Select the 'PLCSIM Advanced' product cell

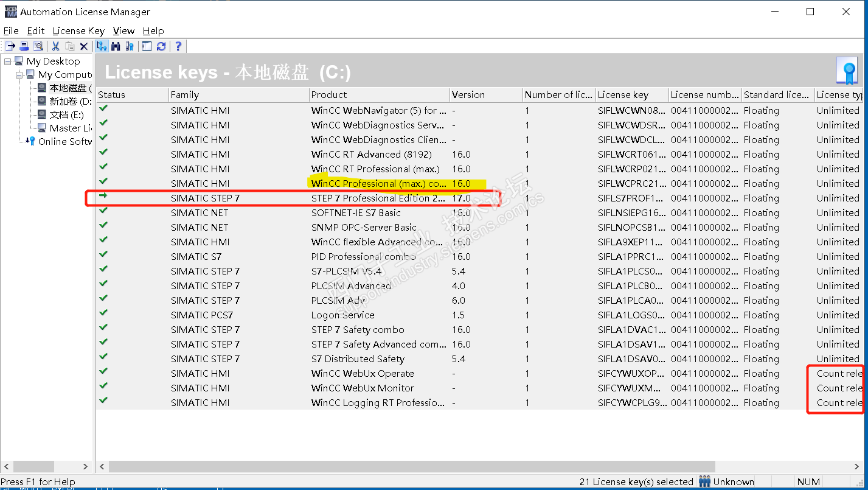pos(351,285)
